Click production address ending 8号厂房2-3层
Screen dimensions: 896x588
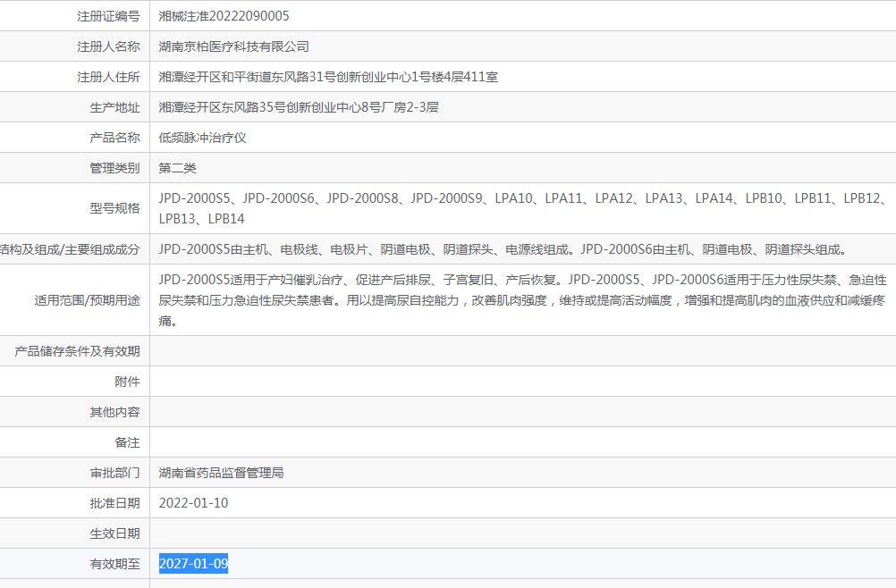pyautogui.click(x=299, y=106)
